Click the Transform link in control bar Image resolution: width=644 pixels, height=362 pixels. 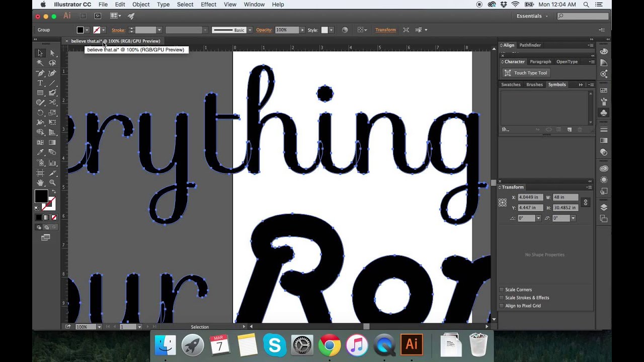(x=385, y=30)
